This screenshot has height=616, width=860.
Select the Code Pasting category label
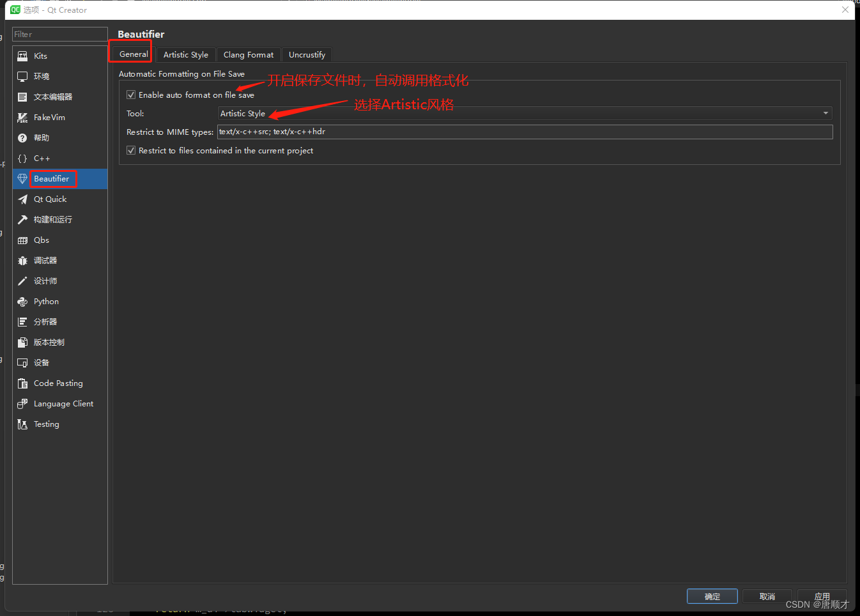click(x=58, y=383)
